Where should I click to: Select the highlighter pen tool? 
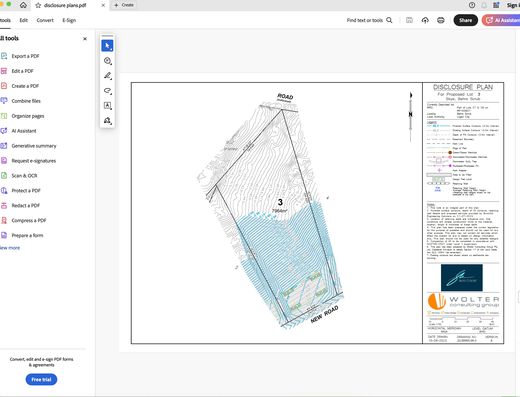pyautogui.click(x=107, y=76)
